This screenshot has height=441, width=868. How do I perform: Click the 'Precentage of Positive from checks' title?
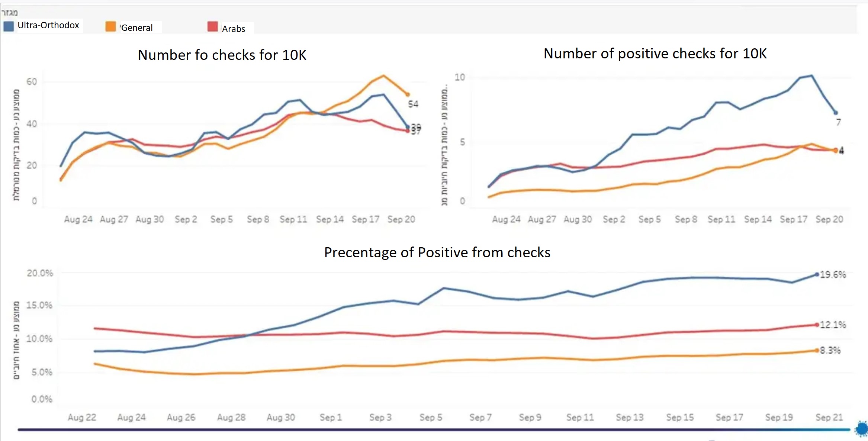(437, 252)
